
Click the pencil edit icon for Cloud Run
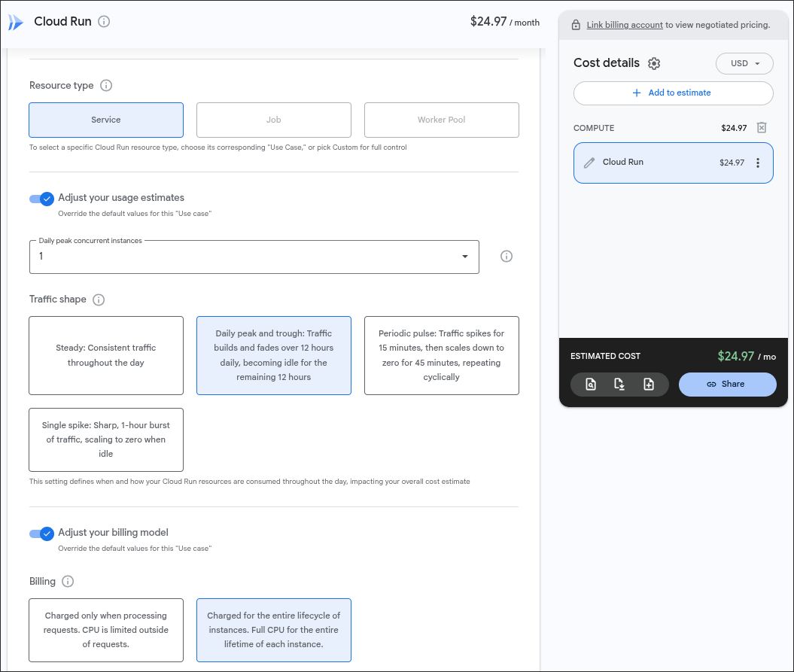point(589,163)
